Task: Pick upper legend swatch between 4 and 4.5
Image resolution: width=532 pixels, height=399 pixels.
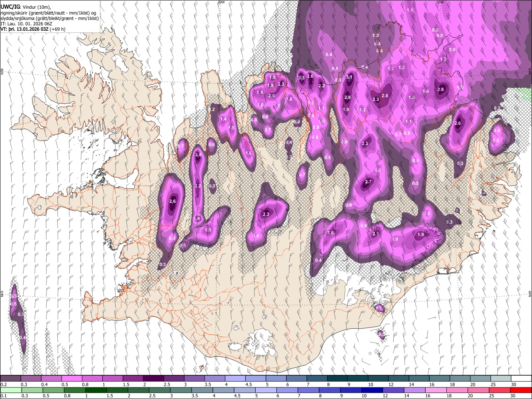Action: pyautogui.click(x=235, y=379)
